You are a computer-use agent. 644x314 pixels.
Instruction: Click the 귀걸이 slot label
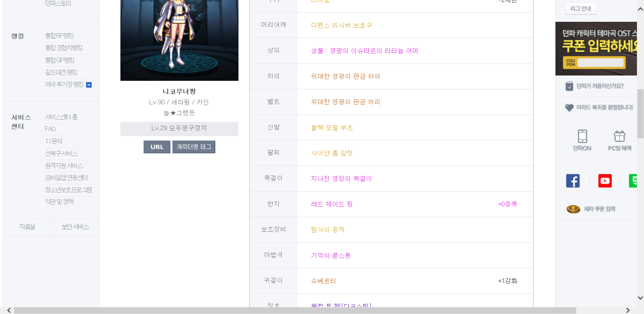tap(273, 280)
